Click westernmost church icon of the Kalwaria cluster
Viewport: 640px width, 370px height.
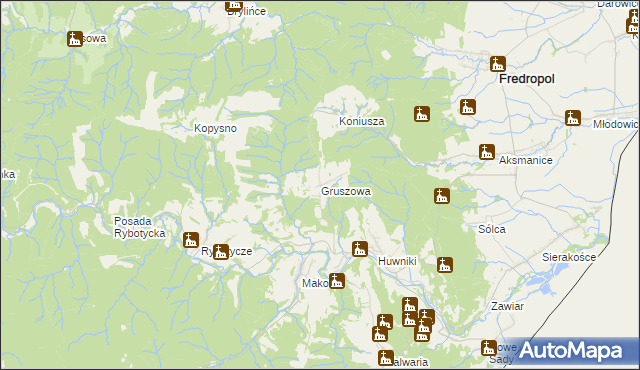[380, 334]
